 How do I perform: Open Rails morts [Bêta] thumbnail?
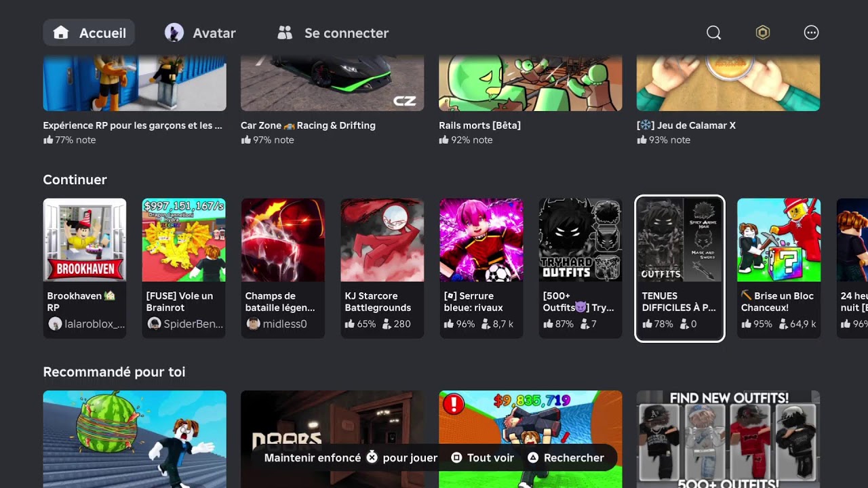530,83
